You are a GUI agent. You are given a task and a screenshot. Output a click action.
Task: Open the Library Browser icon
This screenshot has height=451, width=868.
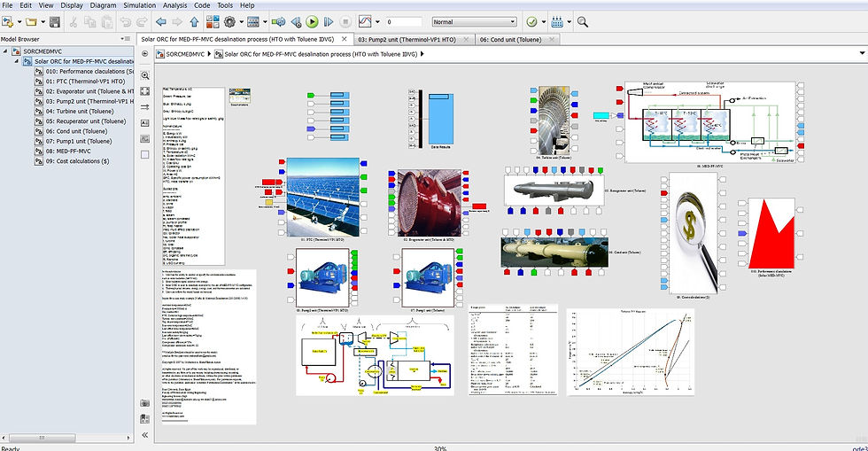coord(213,22)
